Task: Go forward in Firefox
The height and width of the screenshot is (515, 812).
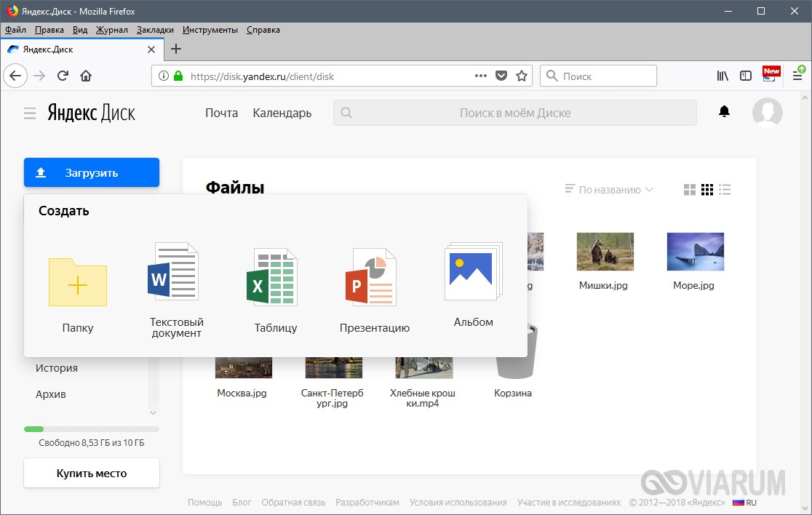Action: 39,76
